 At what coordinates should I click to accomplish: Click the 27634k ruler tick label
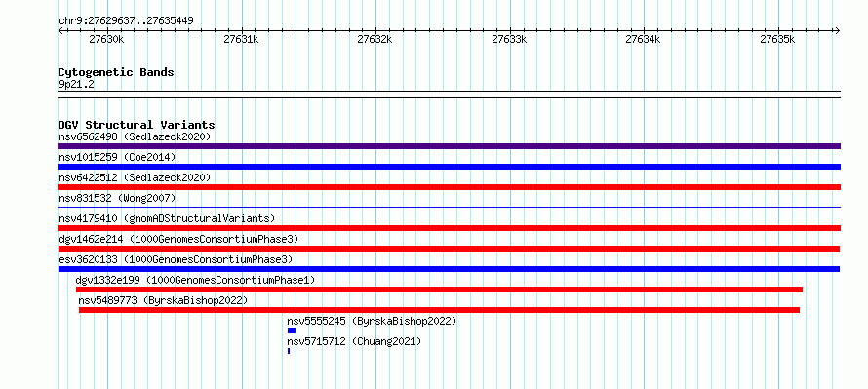pyautogui.click(x=644, y=39)
